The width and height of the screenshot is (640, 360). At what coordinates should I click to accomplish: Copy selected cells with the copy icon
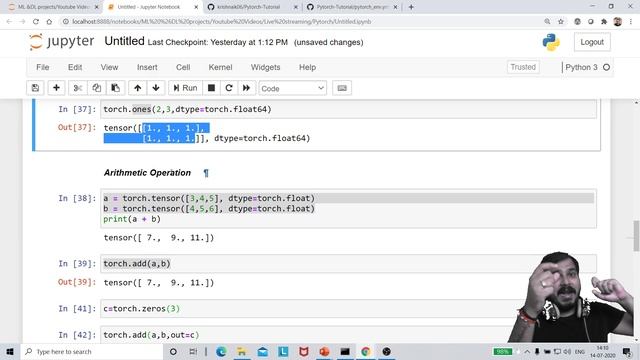[97, 88]
